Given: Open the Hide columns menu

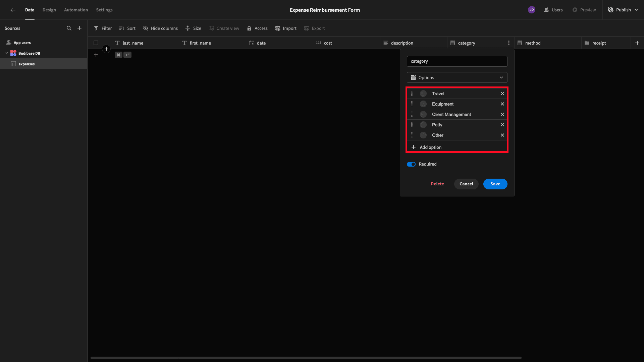Looking at the screenshot, I should tap(160, 28).
